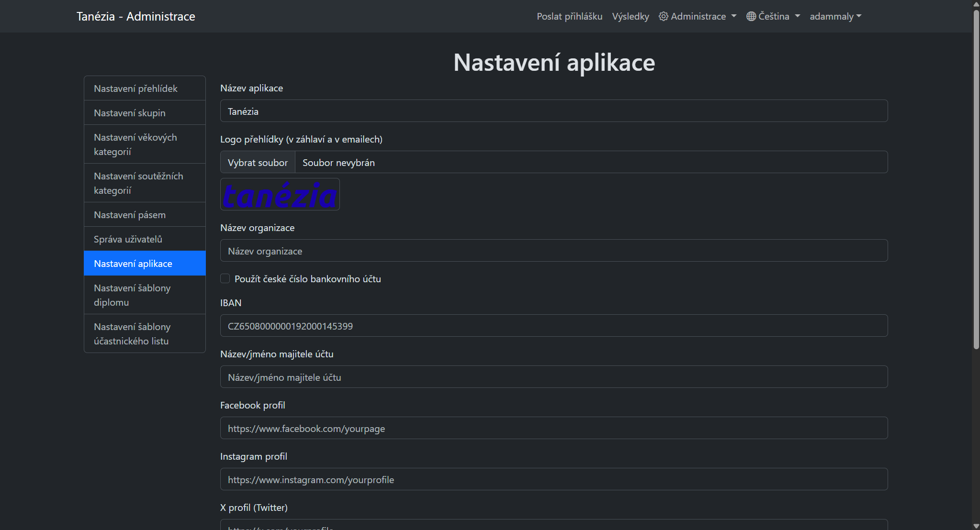The image size is (980, 530).
Task: Click the Facebook profil URL field
Action: (553, 428)
